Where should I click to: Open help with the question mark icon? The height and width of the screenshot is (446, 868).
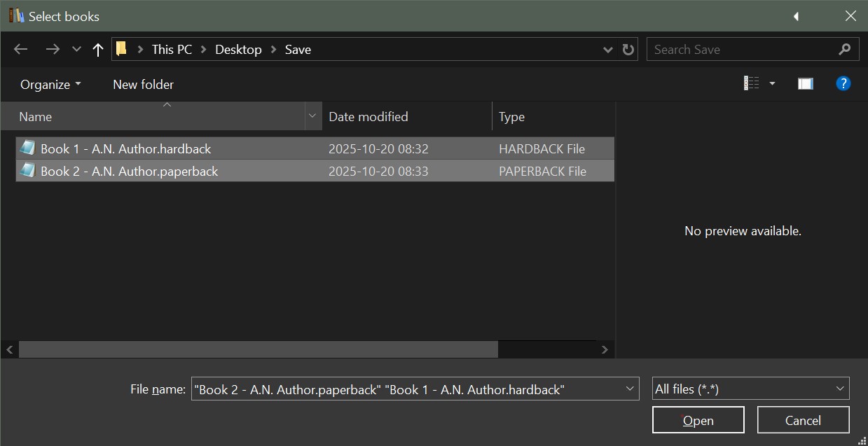(843, 83)
